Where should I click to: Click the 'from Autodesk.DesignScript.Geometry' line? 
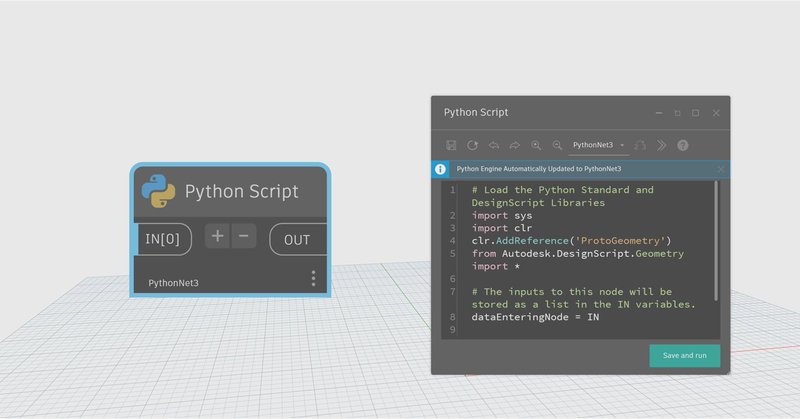pos(578,254)
